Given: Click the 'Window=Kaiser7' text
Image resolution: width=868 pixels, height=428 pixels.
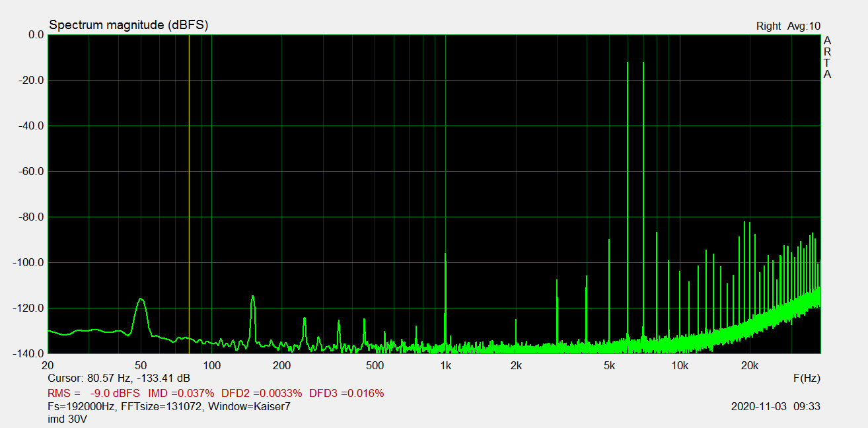Looking at the screenshot, I should tap(249, 407).
